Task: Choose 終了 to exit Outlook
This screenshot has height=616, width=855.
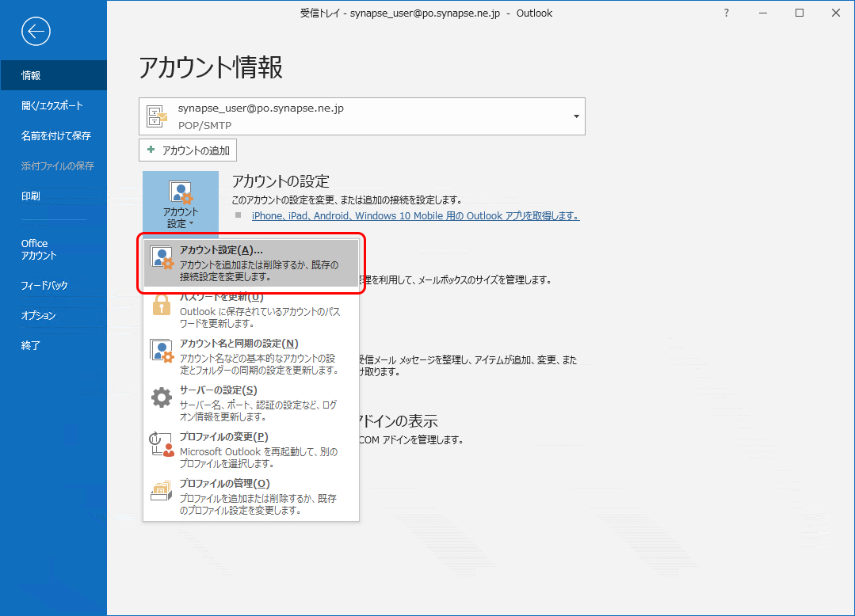Action: point(53,345)
